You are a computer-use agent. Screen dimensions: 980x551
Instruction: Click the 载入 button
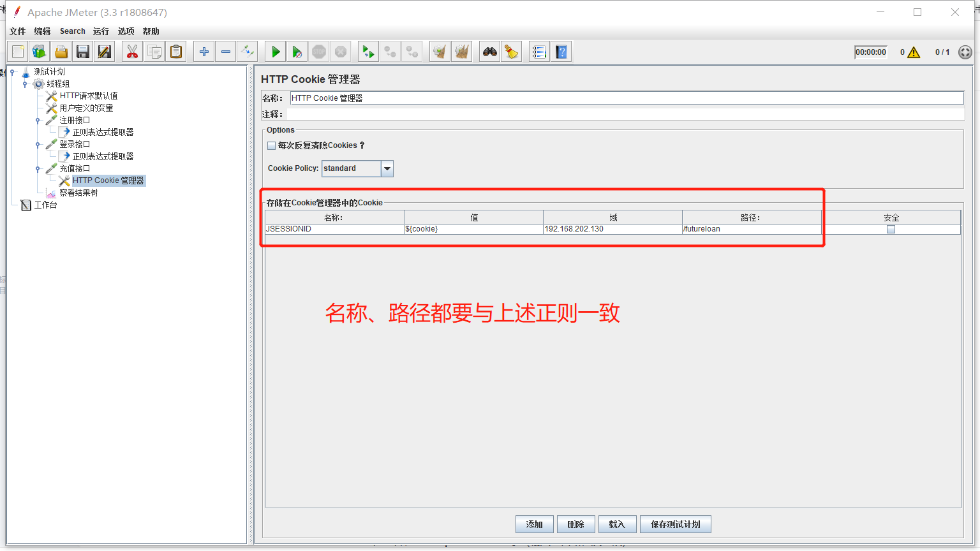point(617,524)
